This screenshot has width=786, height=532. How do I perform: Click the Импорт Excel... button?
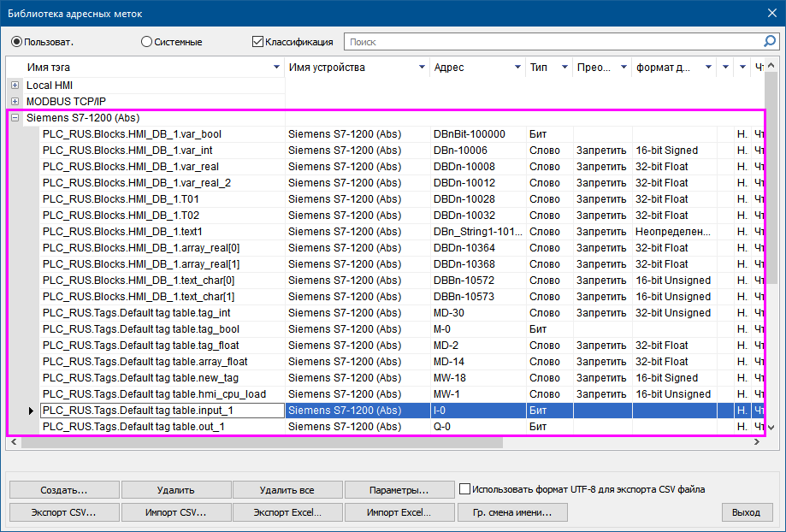pyautogui.click(x=399, y=512)
